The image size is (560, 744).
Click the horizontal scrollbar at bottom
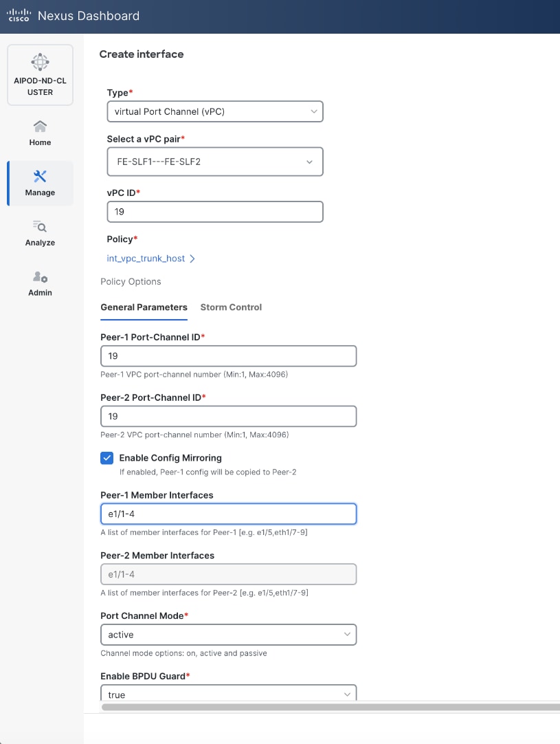[330, 706]
